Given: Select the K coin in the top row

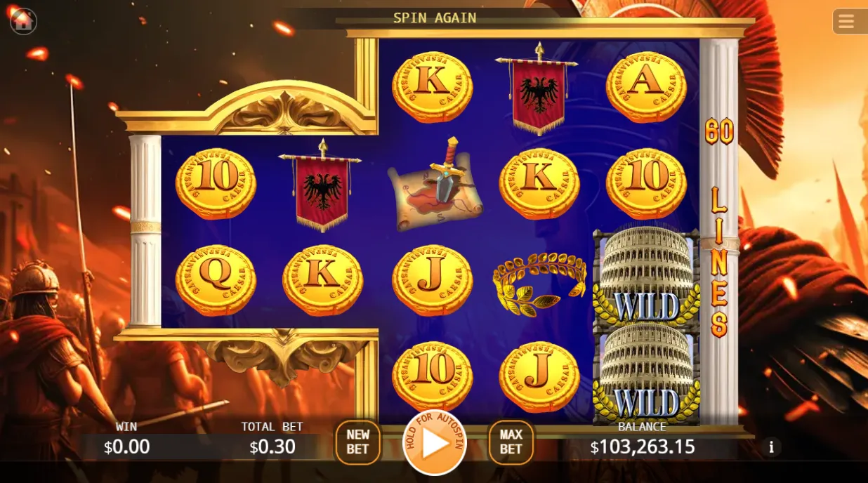Looking at the screenshot, I should coord(432,87).
